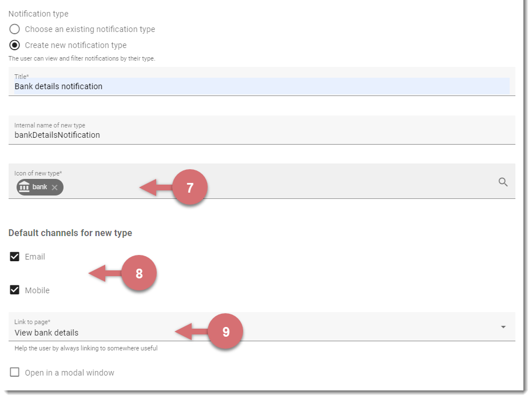The image size is (532, 399).
Task: Click the Notification type section label
Action: point(38,14)
